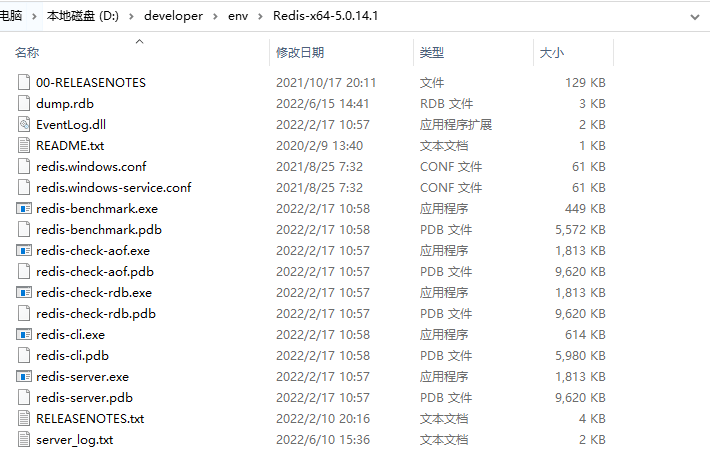712x466 pixels.
Task: Click size 5,980 KB of redis-cli.pdb
Action: click(x=580, y=355)
